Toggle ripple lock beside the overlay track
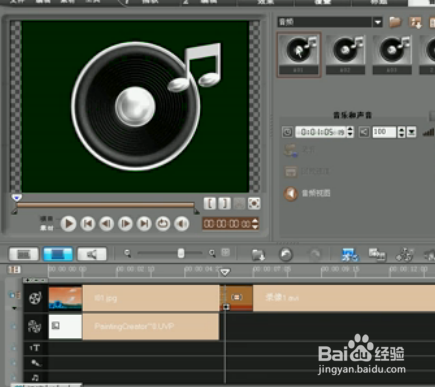The height and width of the screenshot is (387, 435). [x=14, y=326]
